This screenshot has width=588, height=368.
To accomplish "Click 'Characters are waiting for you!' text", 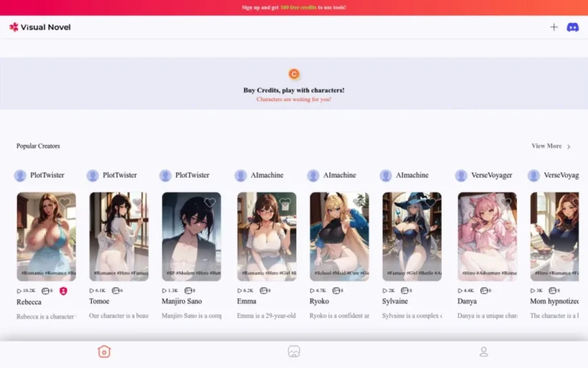I will (x=294, y=100).
